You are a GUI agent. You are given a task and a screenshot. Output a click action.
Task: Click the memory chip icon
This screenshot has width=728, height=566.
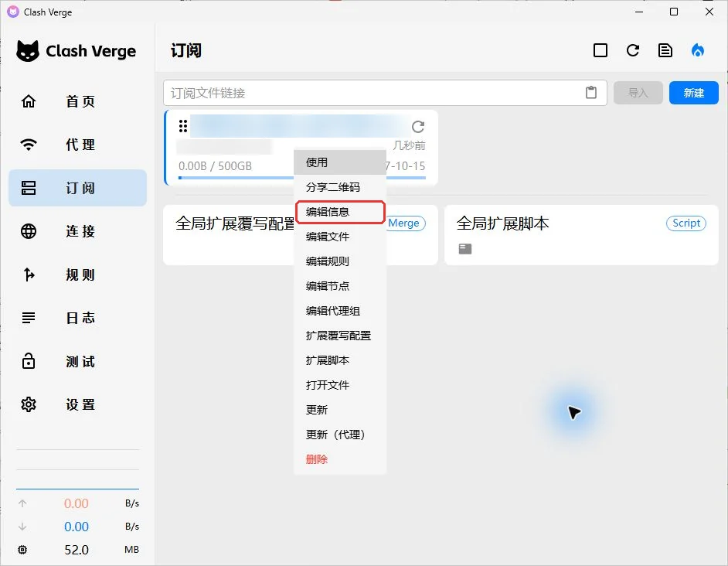(22, 550)
